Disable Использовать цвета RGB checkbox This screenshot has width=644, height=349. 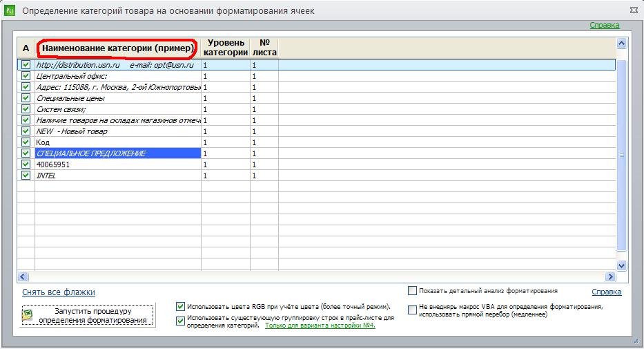(180, 306)
